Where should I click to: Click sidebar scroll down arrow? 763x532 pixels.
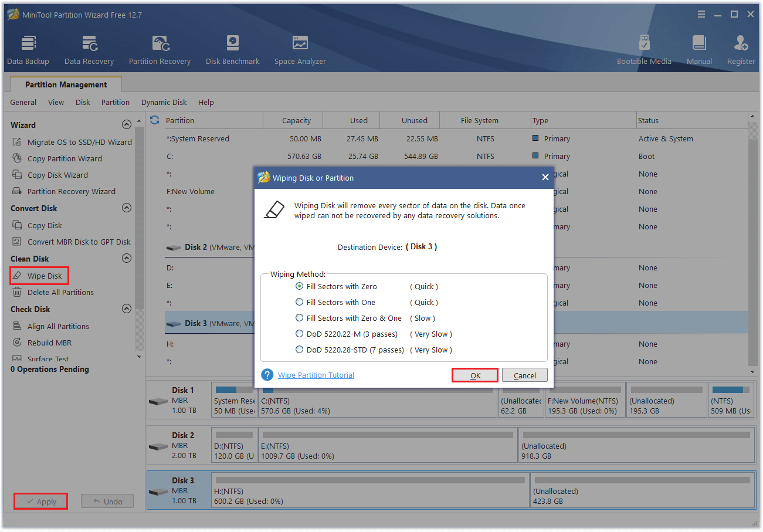tap(139, 356)
